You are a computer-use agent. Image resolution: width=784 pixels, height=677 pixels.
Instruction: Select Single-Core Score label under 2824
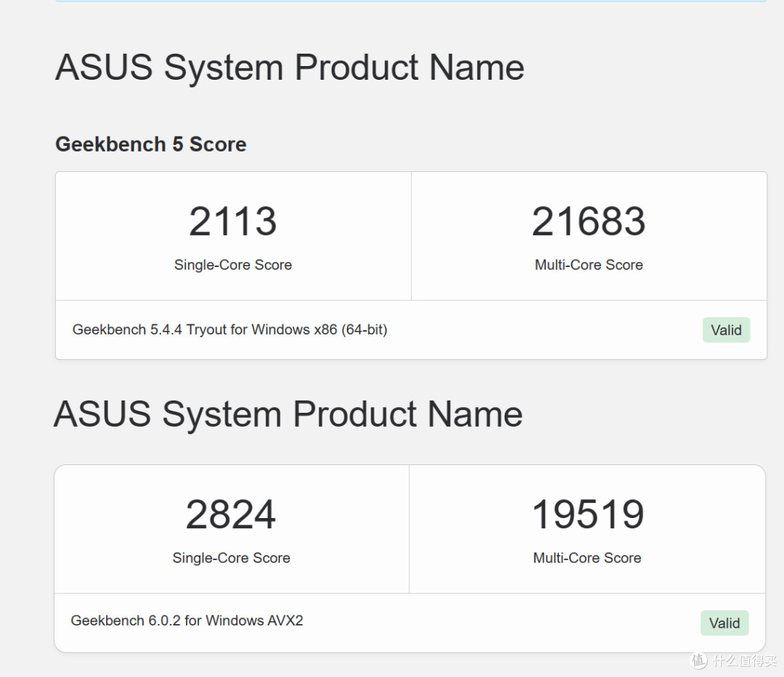pos(232,558)
